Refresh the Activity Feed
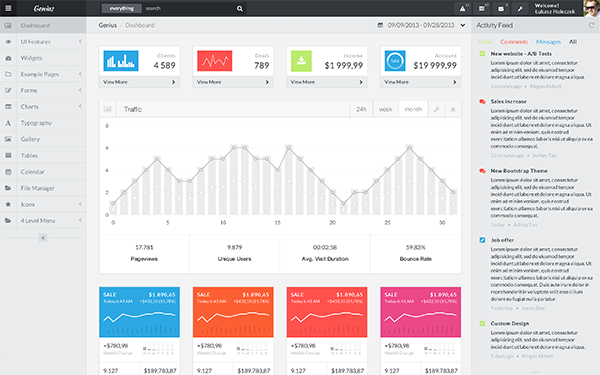The height and width of the screenshot is (375, 600). [x=591, y=25]
